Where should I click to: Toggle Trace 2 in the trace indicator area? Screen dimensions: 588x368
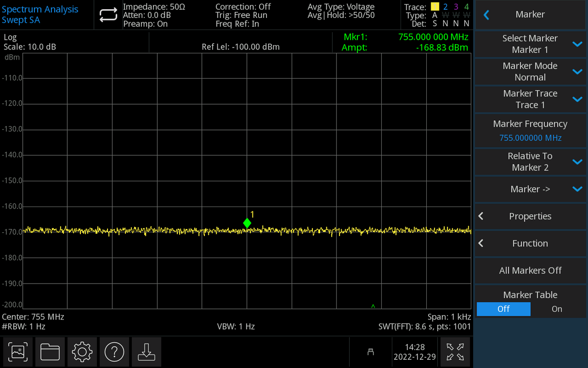(445, 6)
